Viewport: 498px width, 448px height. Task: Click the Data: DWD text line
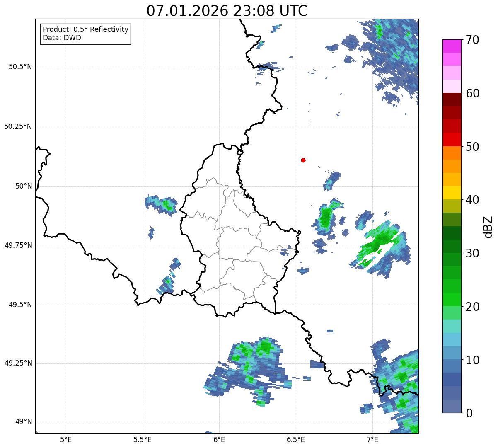pos(62,38)
